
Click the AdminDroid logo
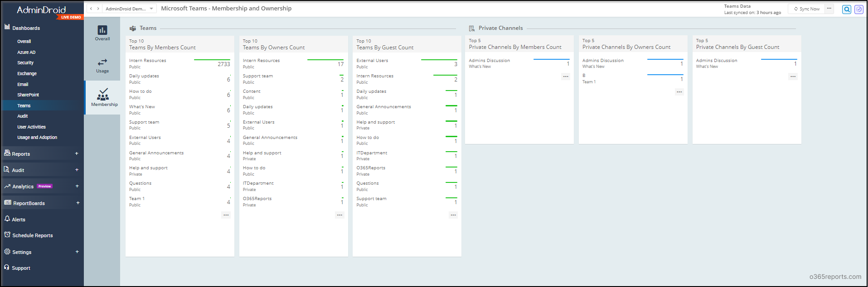click(41, 10)
